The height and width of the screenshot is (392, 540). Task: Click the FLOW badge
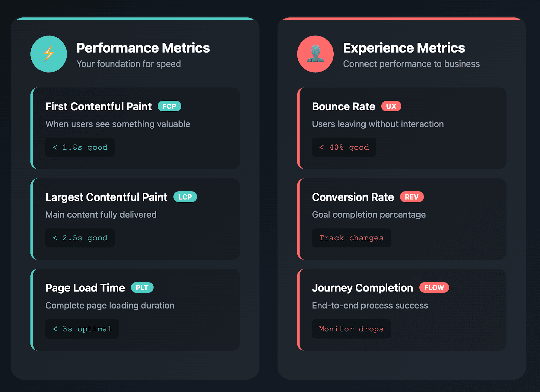click(434, 288)
